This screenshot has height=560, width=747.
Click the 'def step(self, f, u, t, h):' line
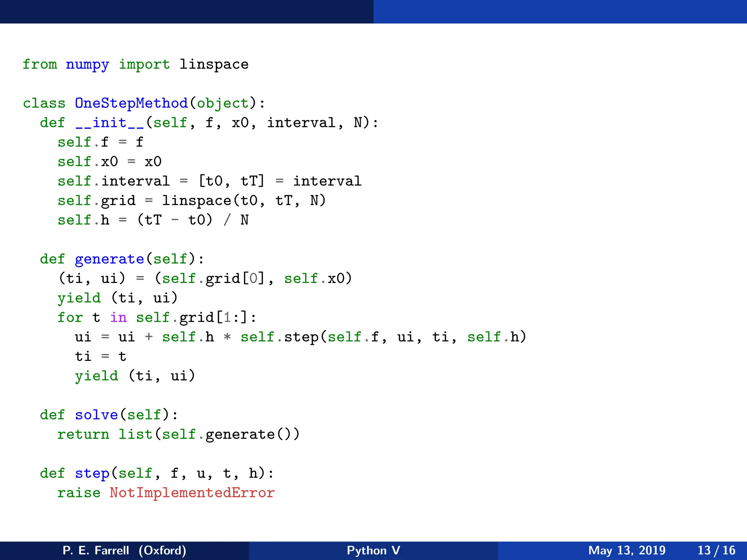coord(157,473)
